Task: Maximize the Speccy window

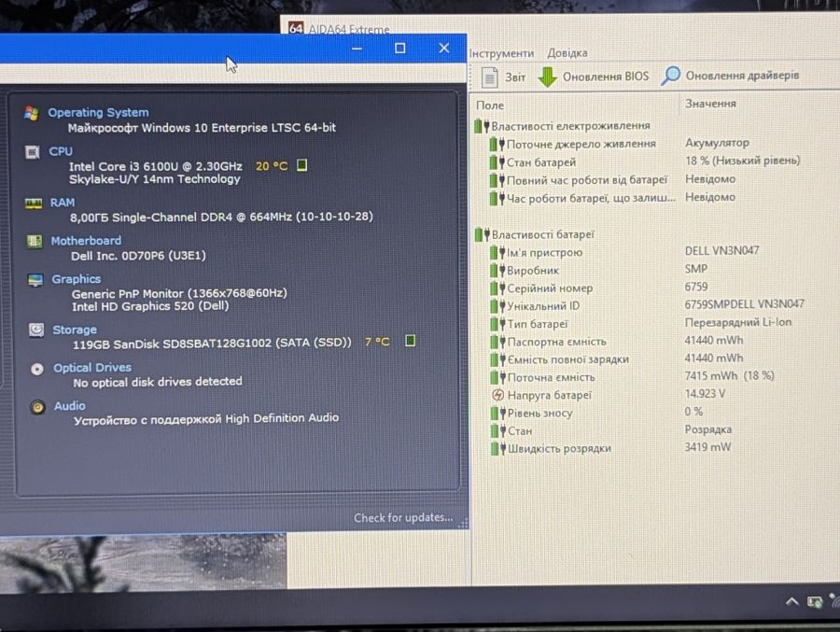Action: click(x=400, y=49)
